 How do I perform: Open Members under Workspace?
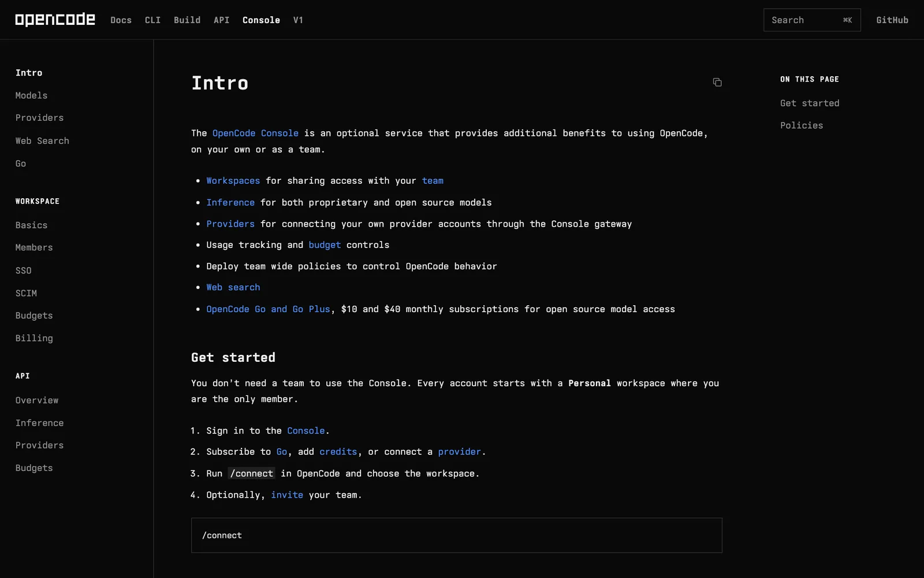coord(34,247)
